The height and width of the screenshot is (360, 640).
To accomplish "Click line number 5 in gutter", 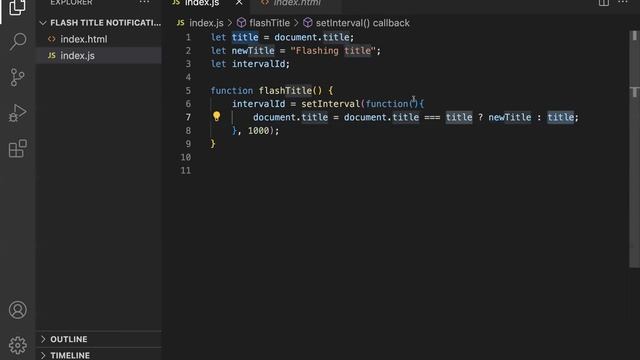I will point(188,91).
